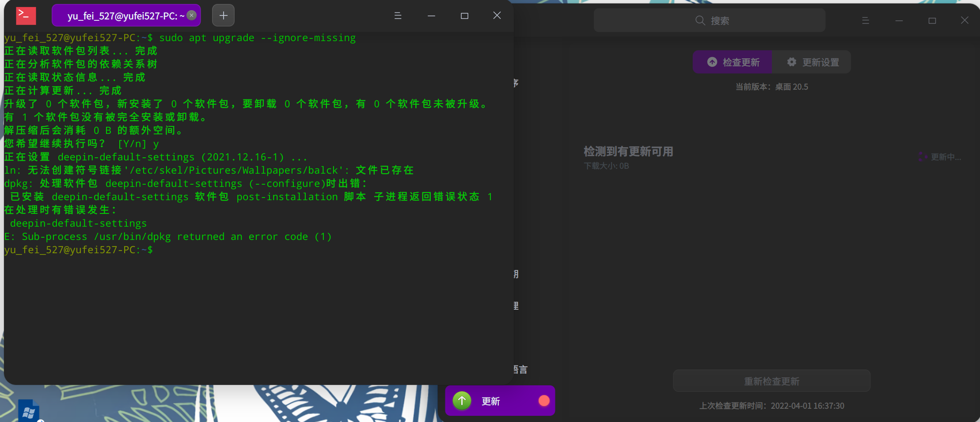The width and height of the screenshot is (980, 422).
Task: Switch to the 更新设置 tab
Action: click(812, 62)
